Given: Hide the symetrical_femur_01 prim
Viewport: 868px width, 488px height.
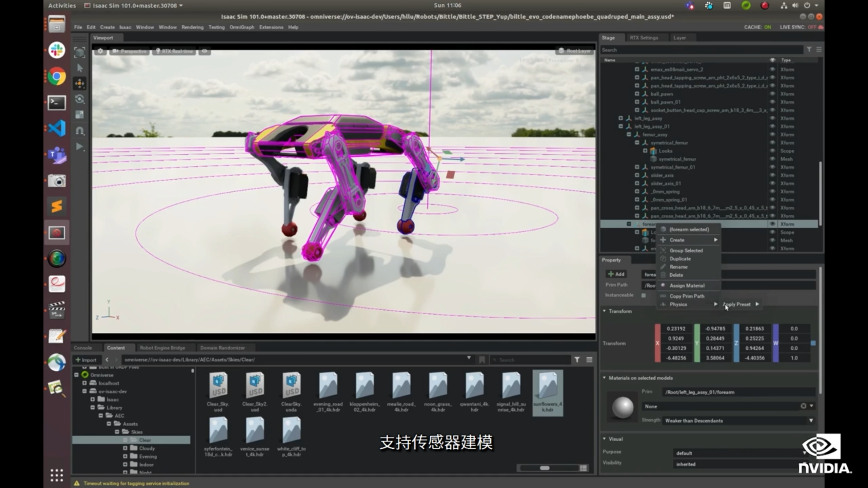Looking at the screenshot, I should click(x=772, y=167).
